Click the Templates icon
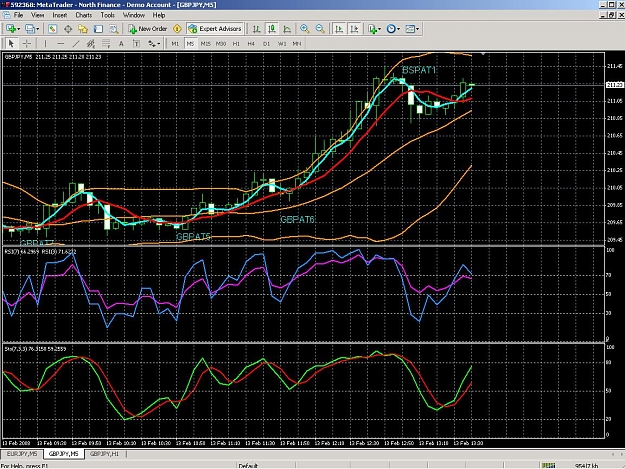Screen dimensions: 625x469 pyautogui.click(x=410, y=29)
